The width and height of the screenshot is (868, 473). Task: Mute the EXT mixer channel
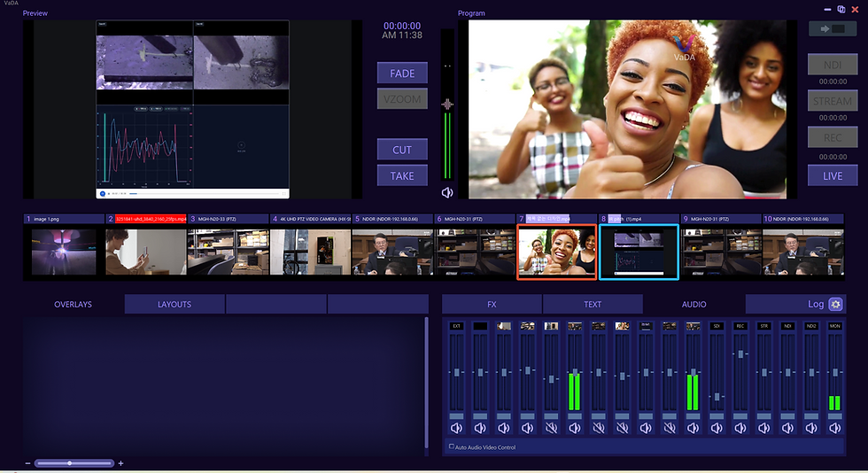click(x=456, y=428)
